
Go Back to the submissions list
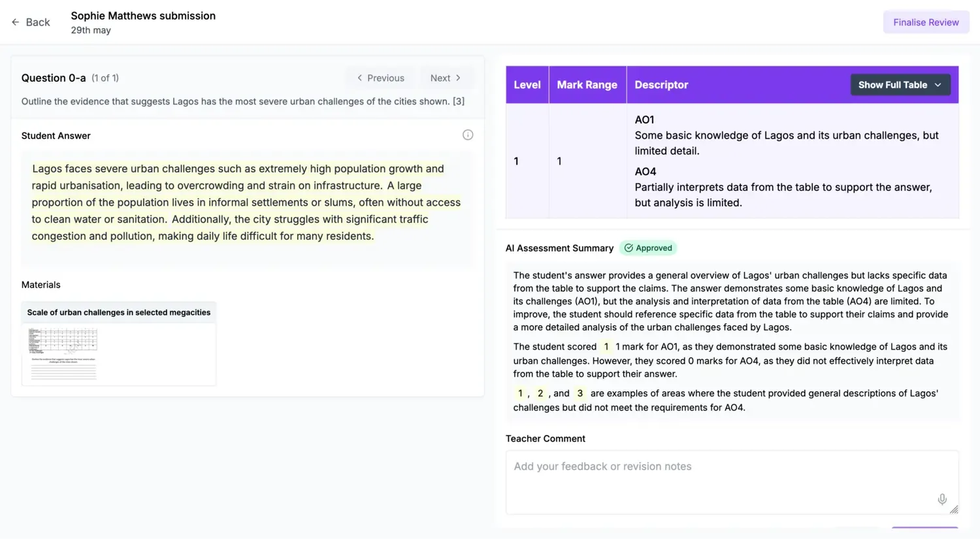[31, 22]
